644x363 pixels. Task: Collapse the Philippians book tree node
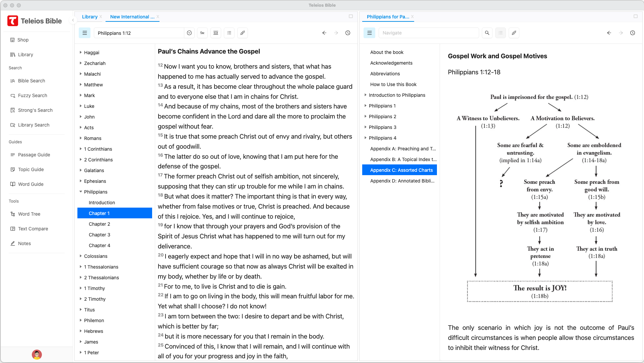pyautogui.click(x=81, y=192)
